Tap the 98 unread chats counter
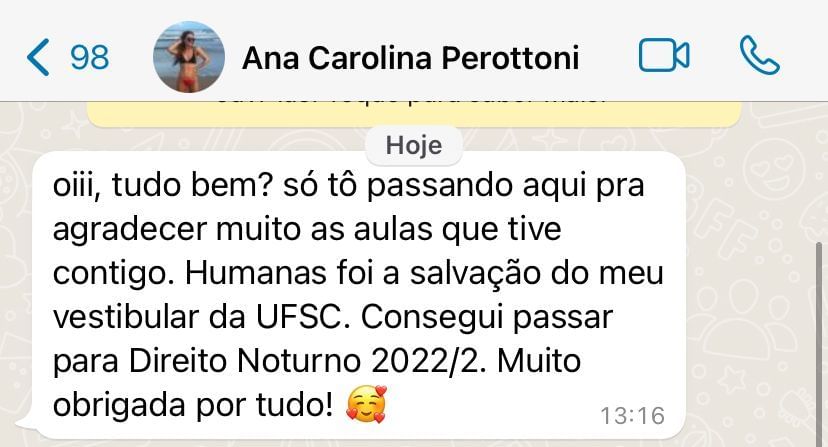The width and height of the screenshot is (828, 447). [x=90, y=58]
